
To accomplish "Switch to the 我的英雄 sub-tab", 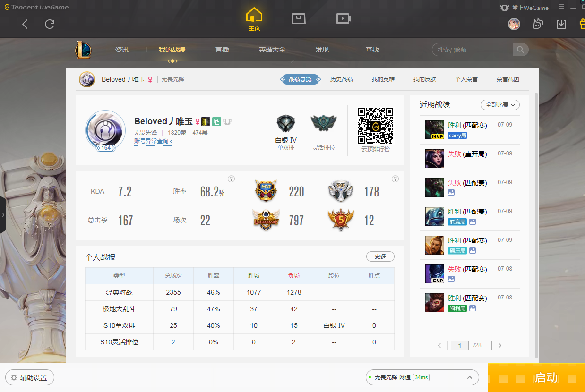I will pyautogui.click(x=383, y=79).
